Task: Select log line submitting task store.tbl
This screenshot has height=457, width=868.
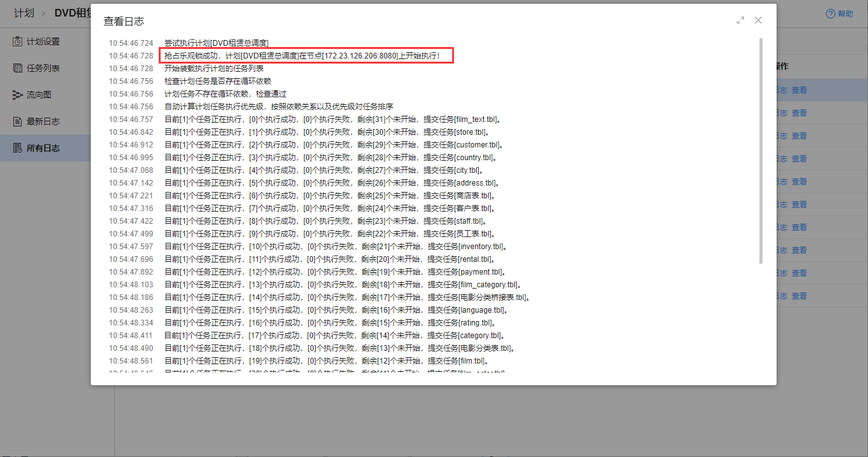Action: pyautogui.click(x=327, y=132)
